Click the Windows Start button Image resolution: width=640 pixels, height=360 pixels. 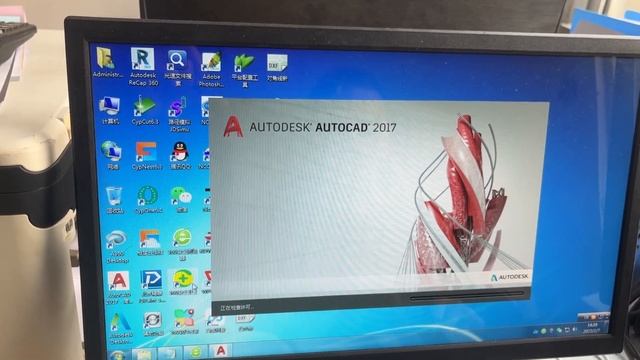pos(118,355)
